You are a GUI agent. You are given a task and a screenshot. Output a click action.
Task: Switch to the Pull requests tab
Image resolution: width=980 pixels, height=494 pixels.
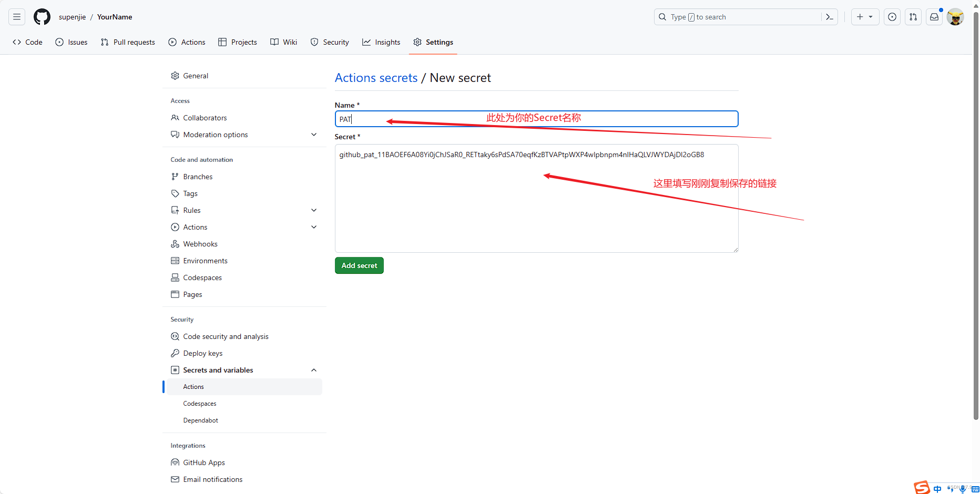coord(127,42)
